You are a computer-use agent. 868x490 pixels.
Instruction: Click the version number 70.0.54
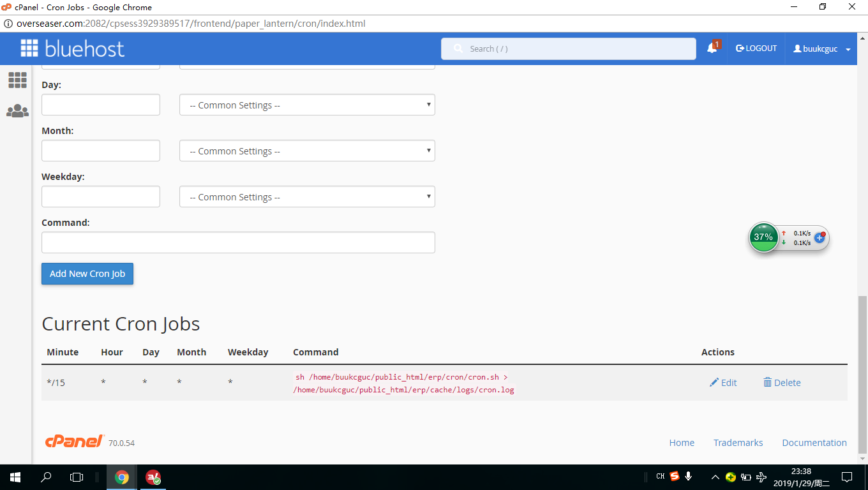121,443
